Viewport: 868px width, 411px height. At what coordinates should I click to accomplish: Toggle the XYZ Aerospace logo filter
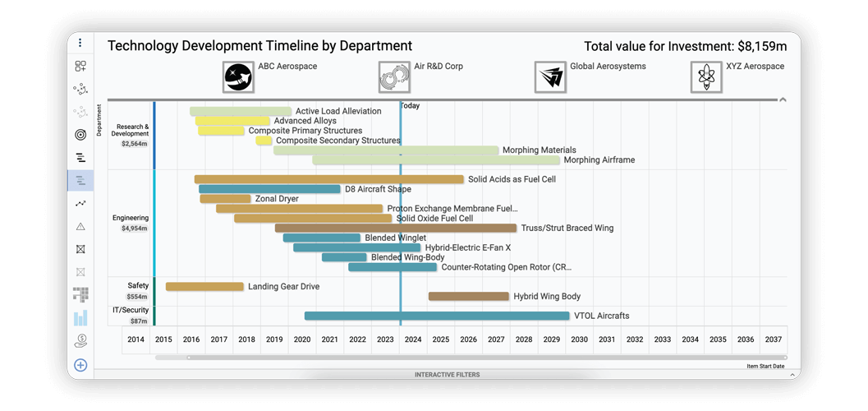706,77
